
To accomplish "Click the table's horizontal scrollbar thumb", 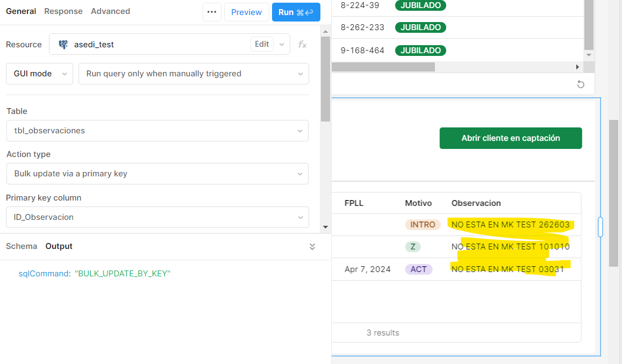I will (x=383, y=67).
